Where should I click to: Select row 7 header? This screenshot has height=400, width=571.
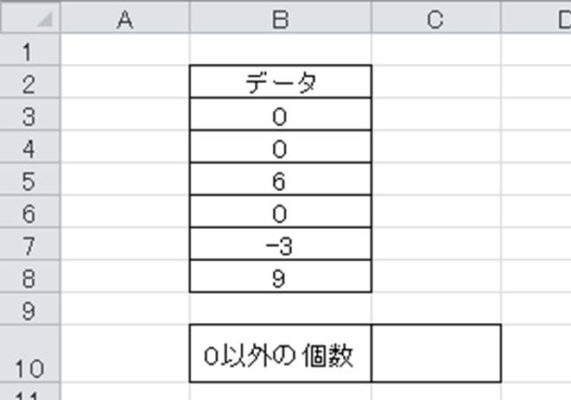(x=29, y=244)
